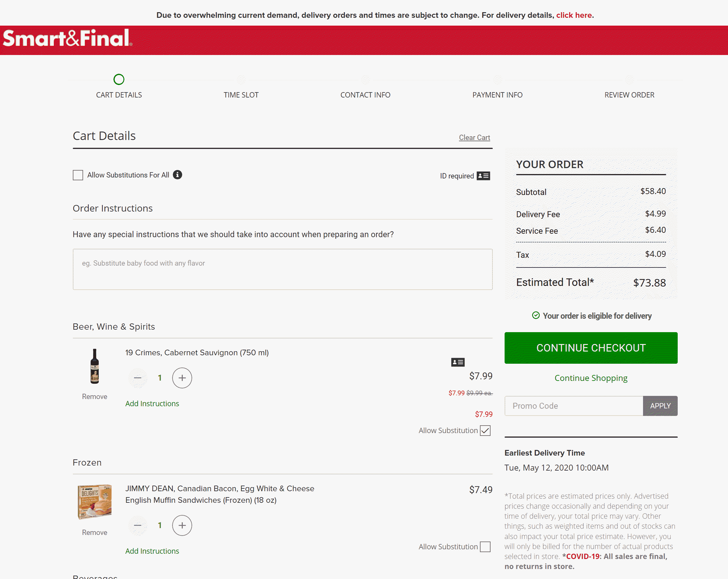Decrease 19 Crimes wine quantity
Viewport: 728px width, 579px height.
click(138, 378)
